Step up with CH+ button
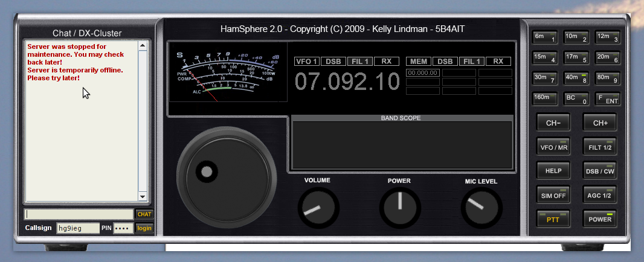 click(x=600, y=123)
